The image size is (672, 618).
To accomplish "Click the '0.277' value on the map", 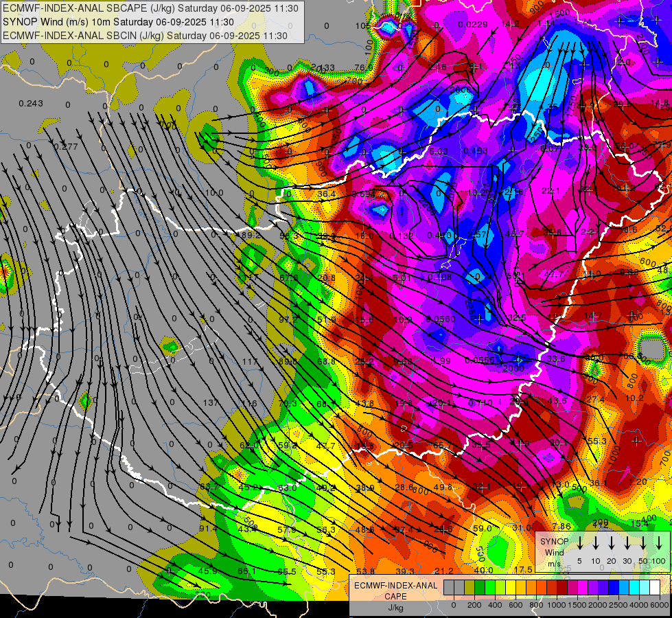I will click(x=66, y=147).
